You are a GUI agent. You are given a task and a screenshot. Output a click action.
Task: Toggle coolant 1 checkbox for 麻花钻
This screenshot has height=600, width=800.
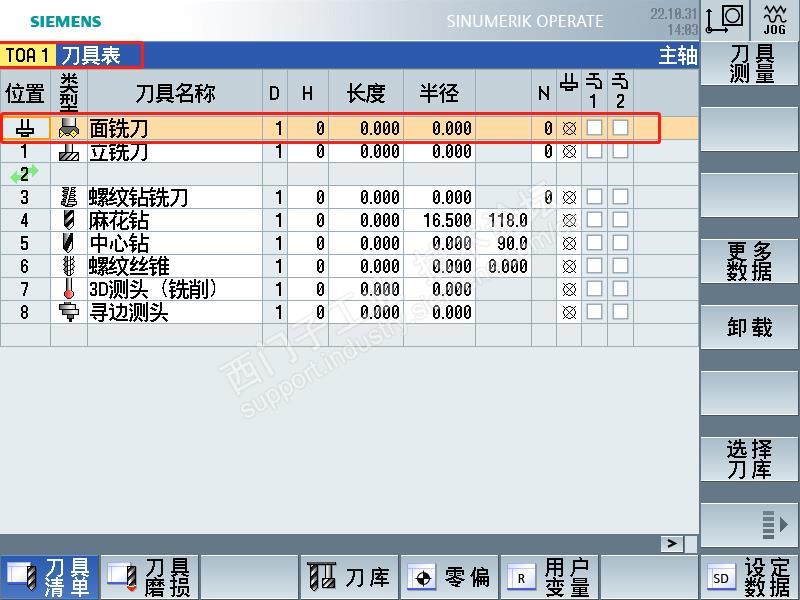pos(594,219)
